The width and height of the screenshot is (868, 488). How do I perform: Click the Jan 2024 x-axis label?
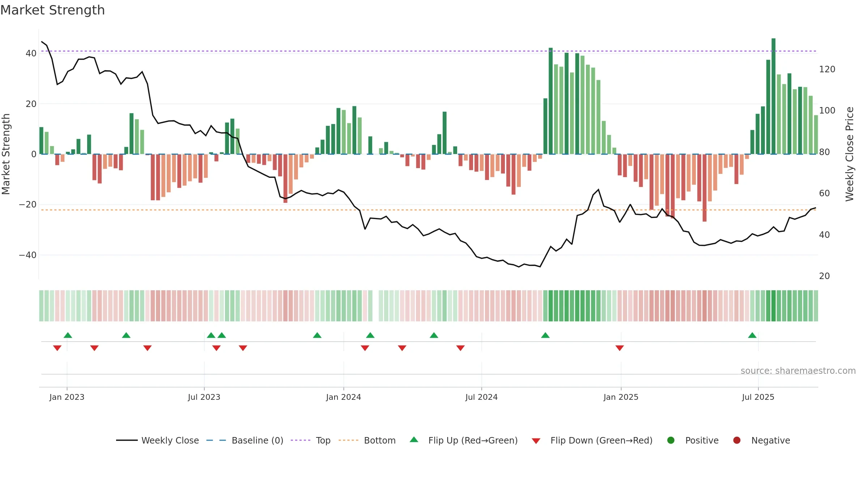344,397
